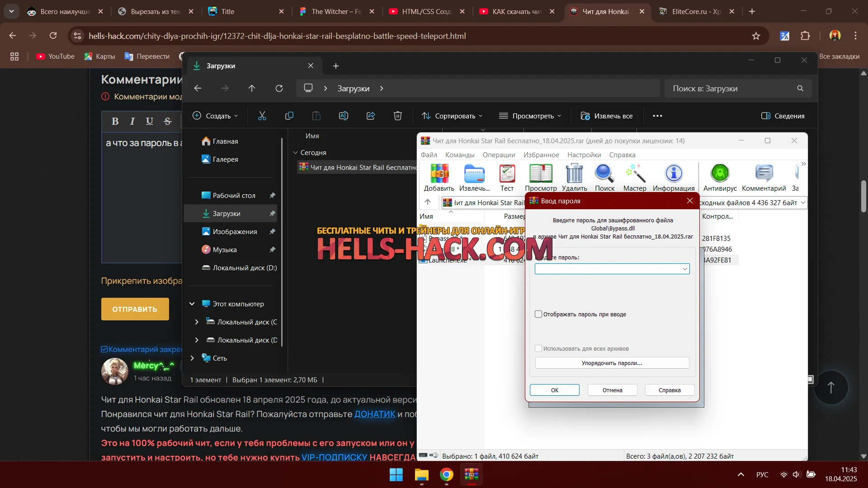868x488 pixels.
Task: Click the WinRAR Delete (Удалить) icon
Action: click(x=574, y=178)
